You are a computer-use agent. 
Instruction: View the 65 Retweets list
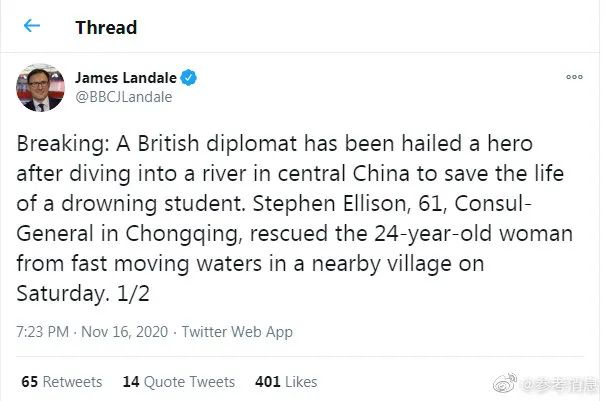coord(61,381)
